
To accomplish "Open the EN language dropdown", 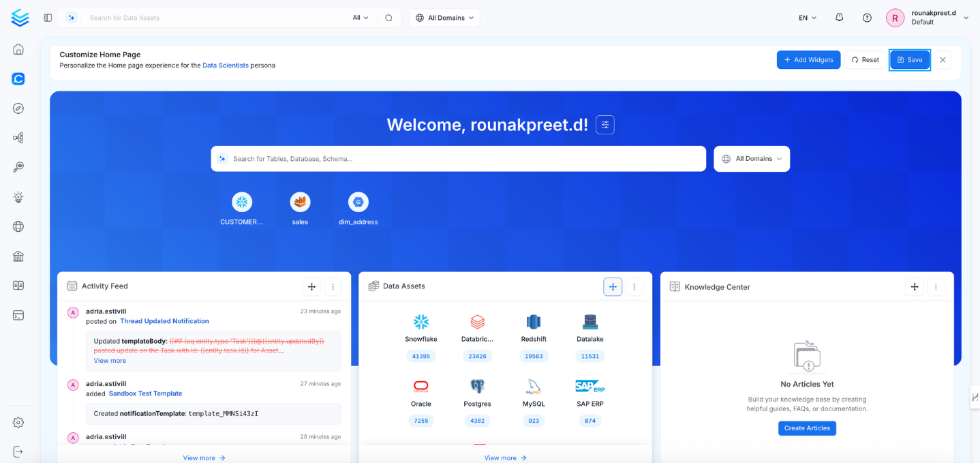I will (x=808, y=18).
